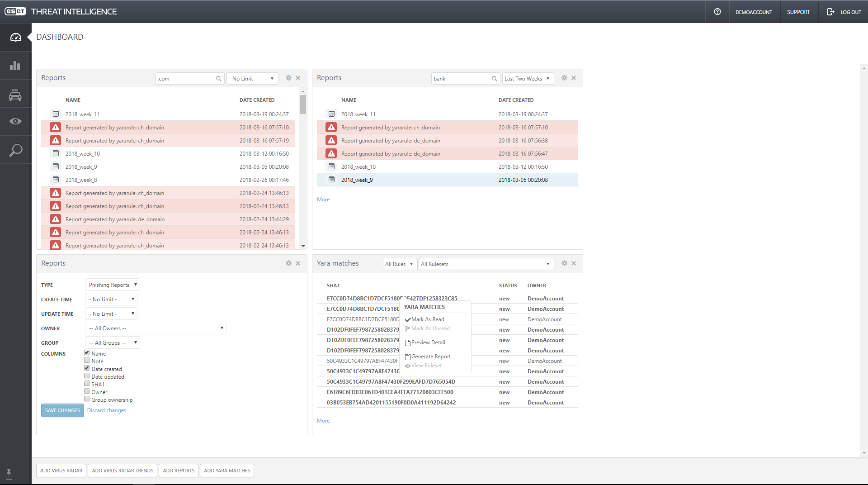868x485 pixels.
Task: Open the magnifier search sidebar icon
Action: 15,150
